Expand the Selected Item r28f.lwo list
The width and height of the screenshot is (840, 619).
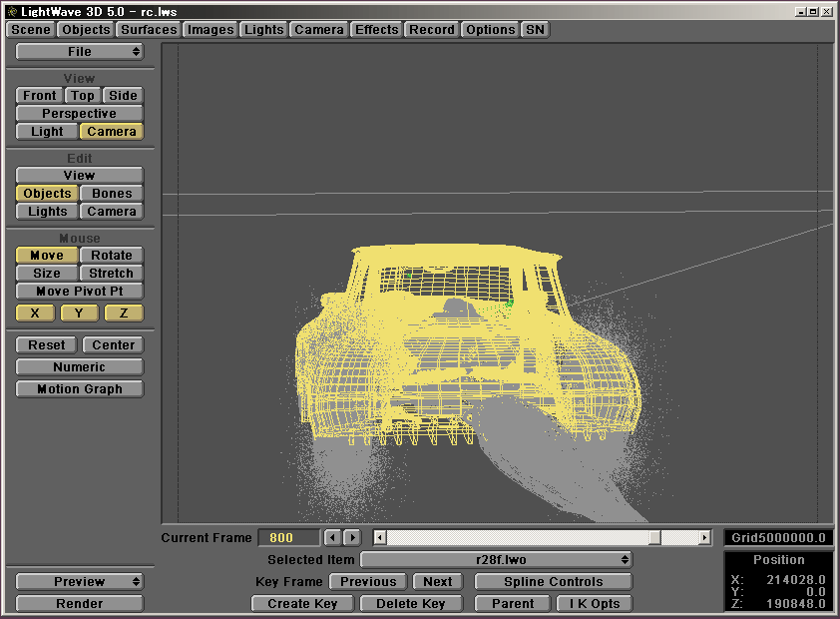(496, 560)
